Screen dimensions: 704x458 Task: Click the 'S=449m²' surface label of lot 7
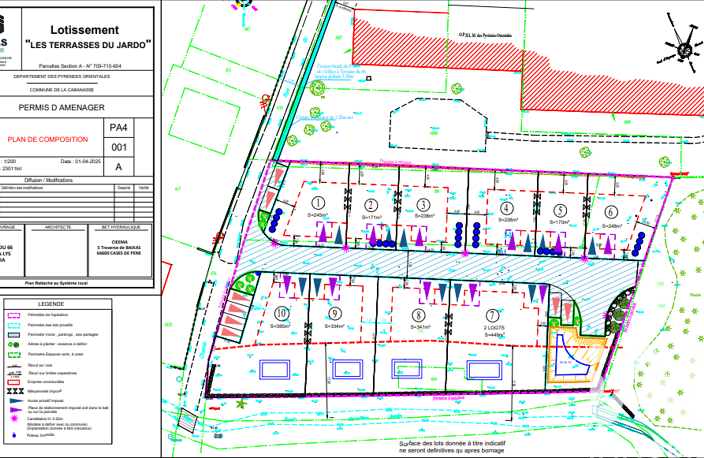494,335
